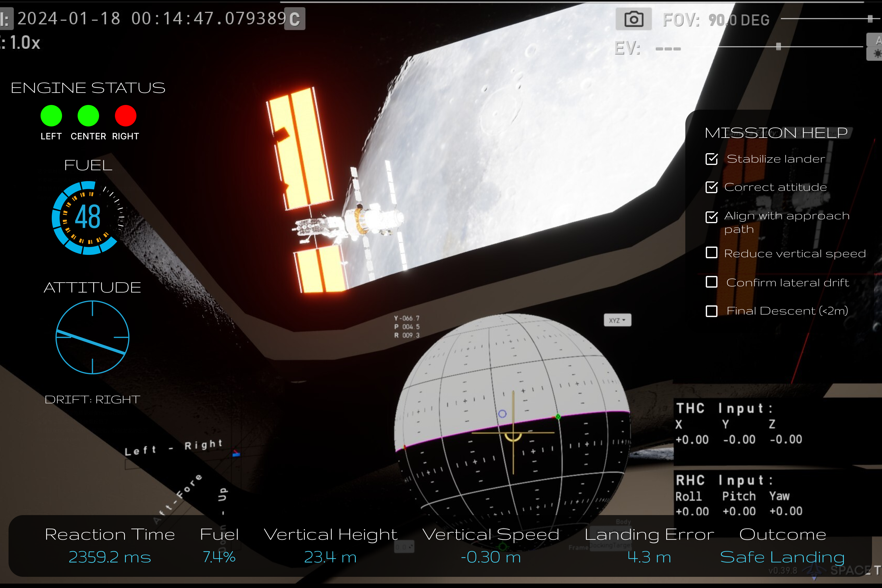Click the EV exposure slider handle

click(x=779, y=46)
